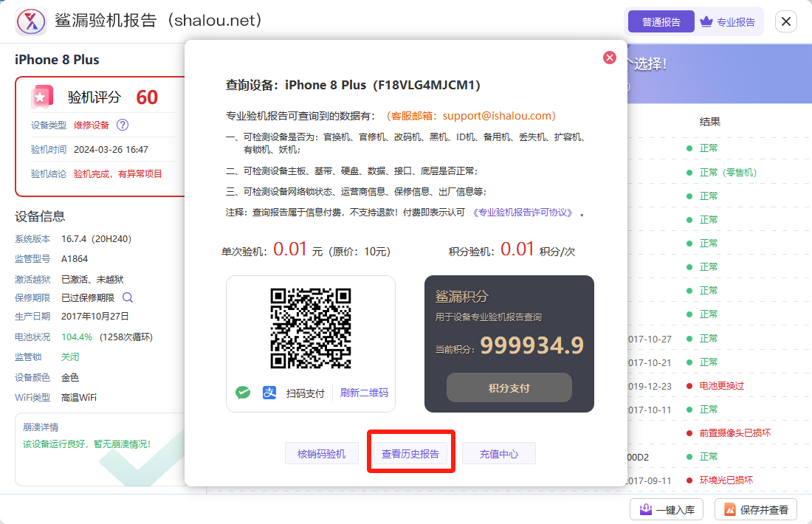Image resolution: width=812 pixels, height=524 pixels.
Task: Click the date 2019-12-23 in results
Action: pyautogui.click(x=650, y=386)
